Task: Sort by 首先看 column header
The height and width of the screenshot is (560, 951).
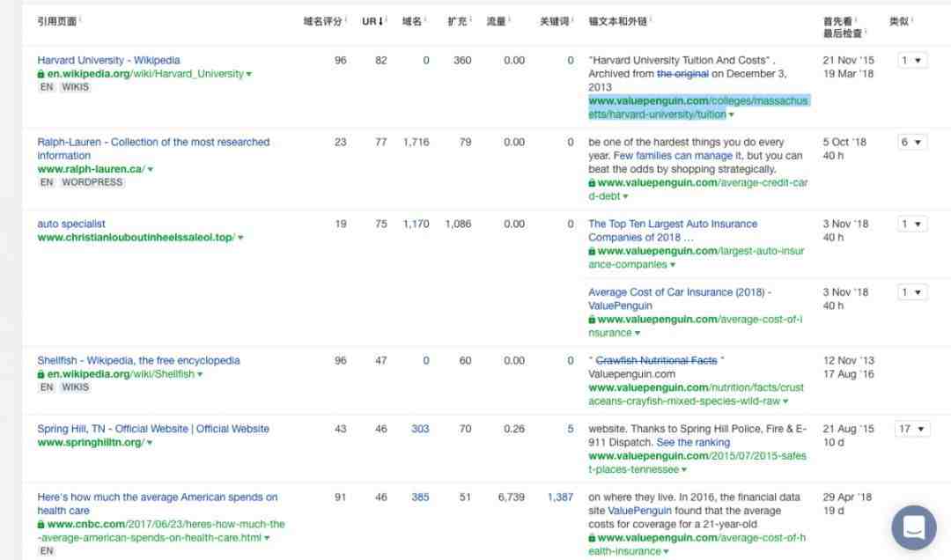Action: point(837,21)
